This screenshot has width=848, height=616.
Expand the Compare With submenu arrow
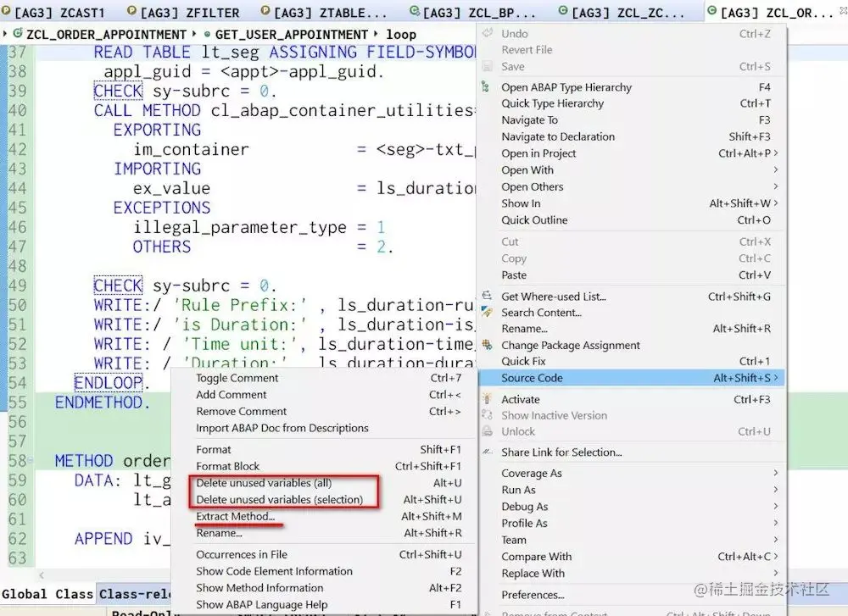click(x=776, y=556)
